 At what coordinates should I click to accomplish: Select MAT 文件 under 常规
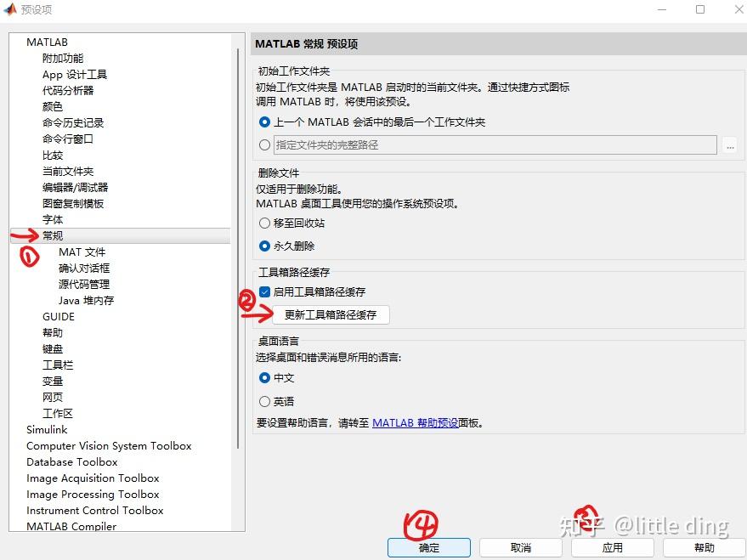point(82,252)
